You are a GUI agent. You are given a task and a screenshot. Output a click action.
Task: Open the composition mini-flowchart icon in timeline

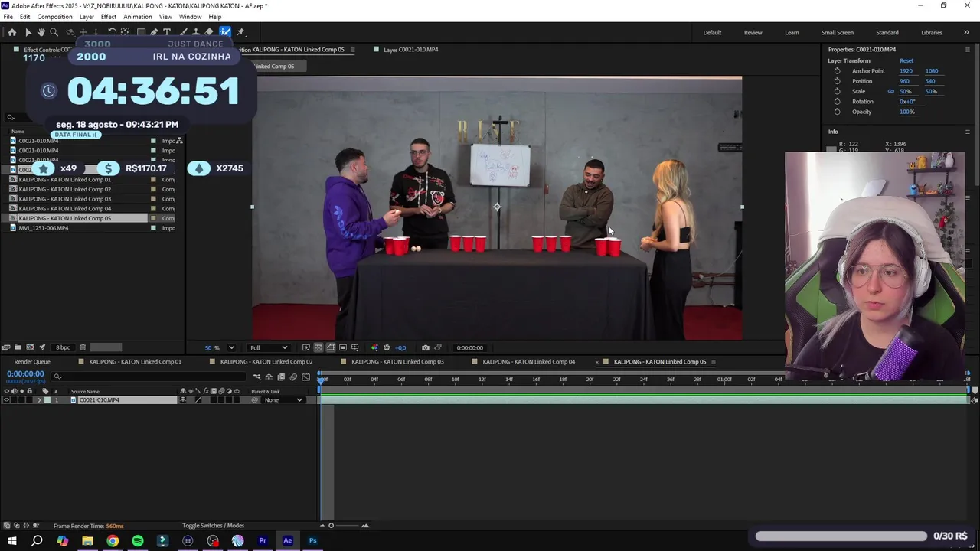256,377
